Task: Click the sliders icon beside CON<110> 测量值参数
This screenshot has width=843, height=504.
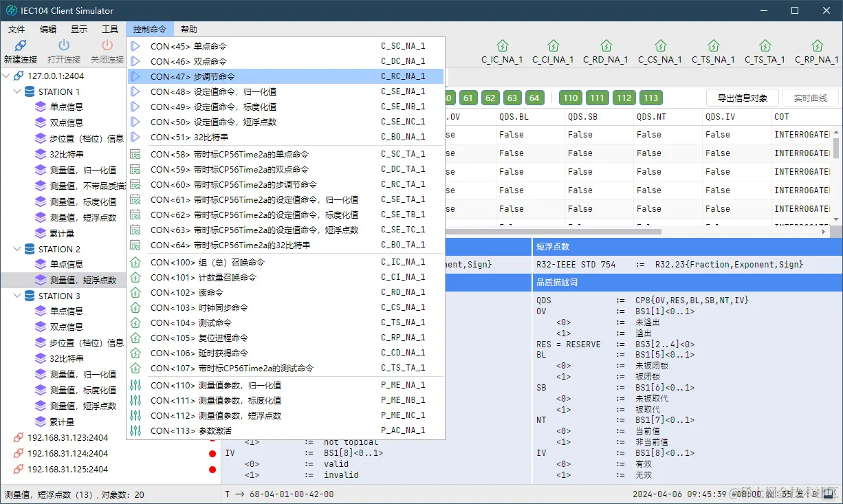Action: pos(135,385)
